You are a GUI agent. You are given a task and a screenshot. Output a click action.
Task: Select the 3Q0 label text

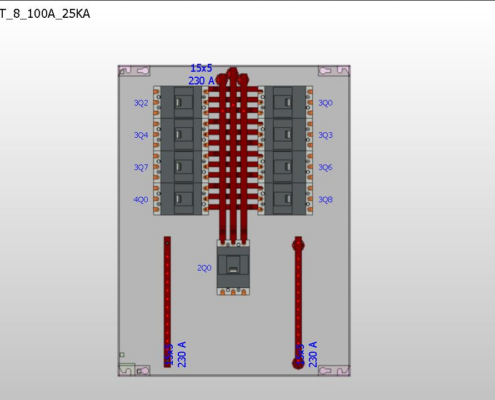pyautogui.click(x=325, y=103)
